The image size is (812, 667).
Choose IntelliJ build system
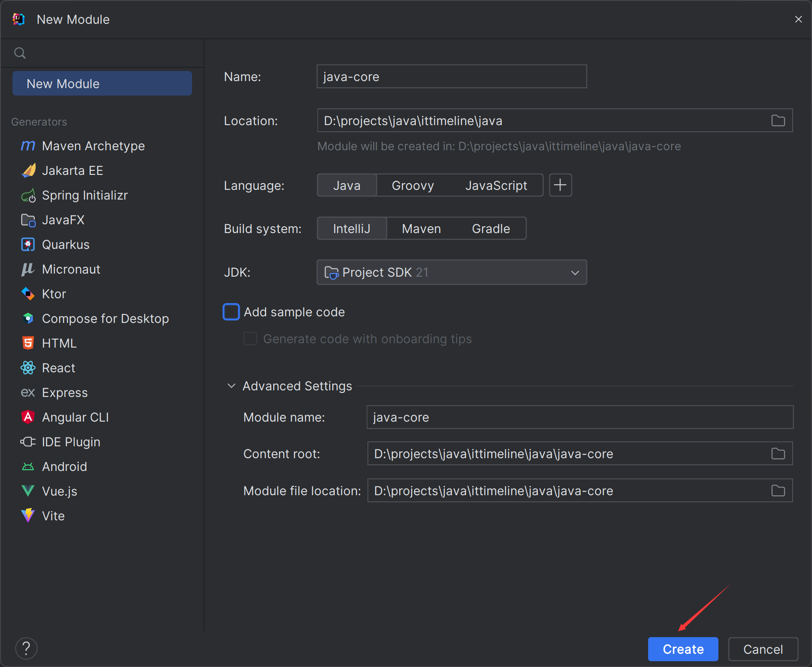coord(352,229)
